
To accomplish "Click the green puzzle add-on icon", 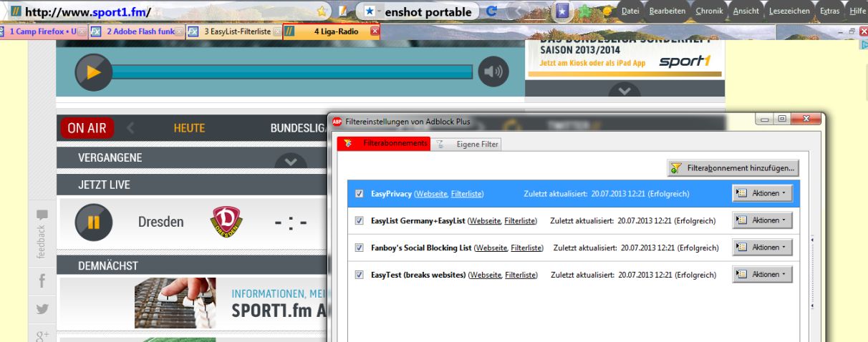I will coord(584,11).
